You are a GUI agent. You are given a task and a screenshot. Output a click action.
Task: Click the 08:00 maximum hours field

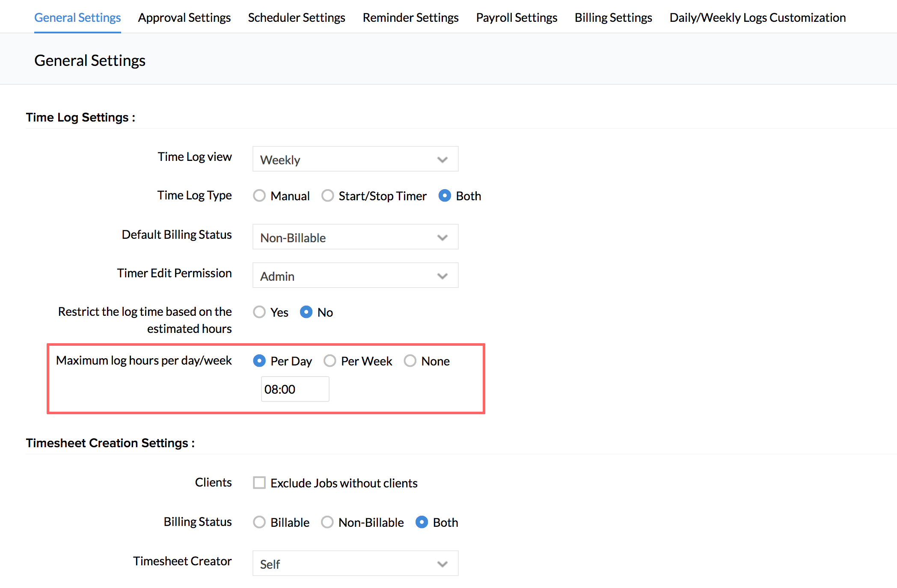coord(295,389)
